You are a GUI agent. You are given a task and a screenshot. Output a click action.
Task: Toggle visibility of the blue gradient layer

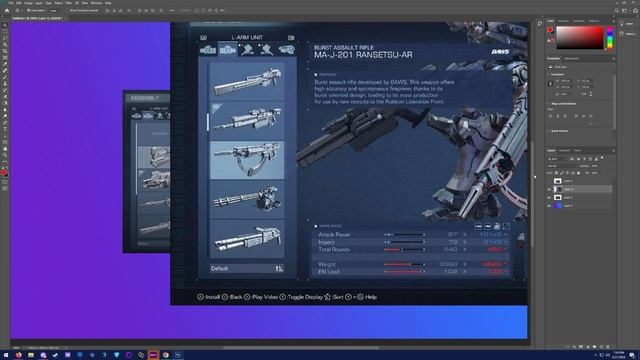coord(549,206)
